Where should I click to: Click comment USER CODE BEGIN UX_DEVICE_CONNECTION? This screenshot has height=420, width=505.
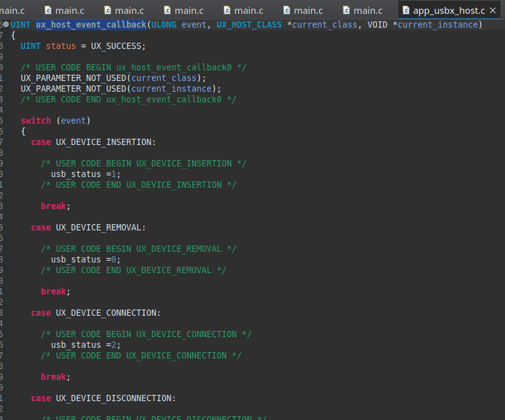click(x=146, y=334)
